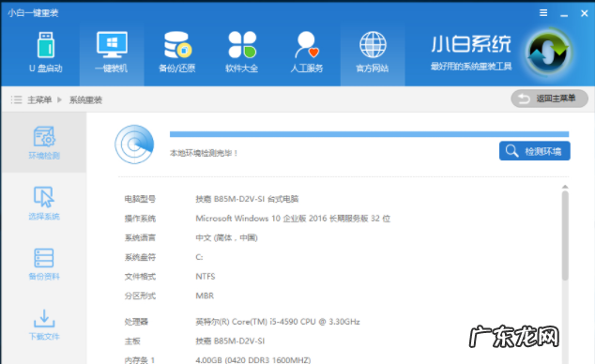Click the 操作系统 label
The width and height of the screenshot is (595, 364).
tap(140, 218)
